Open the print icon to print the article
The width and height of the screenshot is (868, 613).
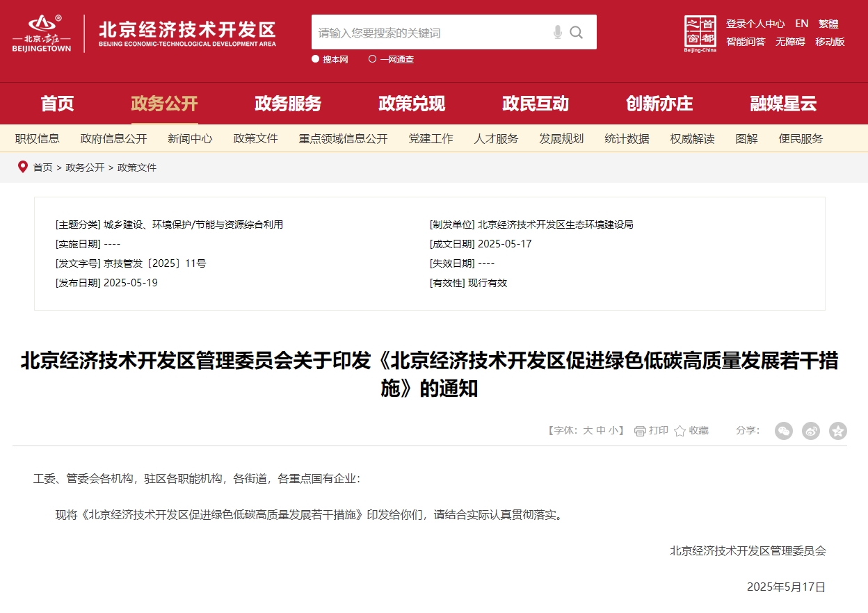(640, 431)
